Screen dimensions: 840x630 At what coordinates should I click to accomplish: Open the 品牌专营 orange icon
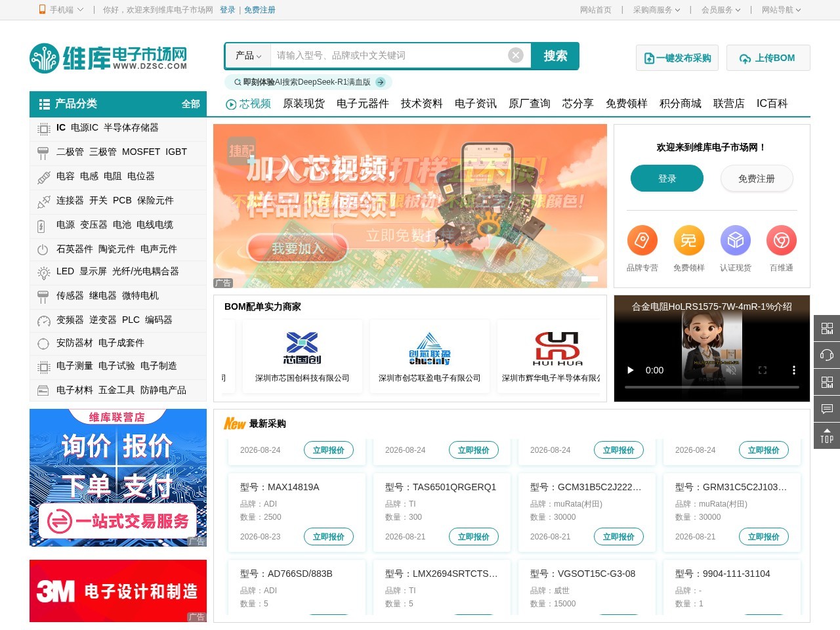(x=642, y=241)
